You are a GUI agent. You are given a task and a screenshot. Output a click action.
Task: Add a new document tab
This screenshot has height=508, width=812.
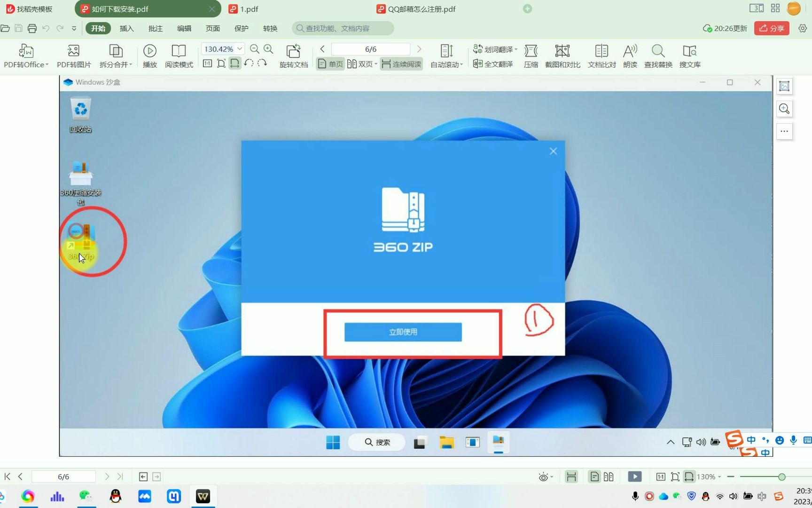pos(527,8)
